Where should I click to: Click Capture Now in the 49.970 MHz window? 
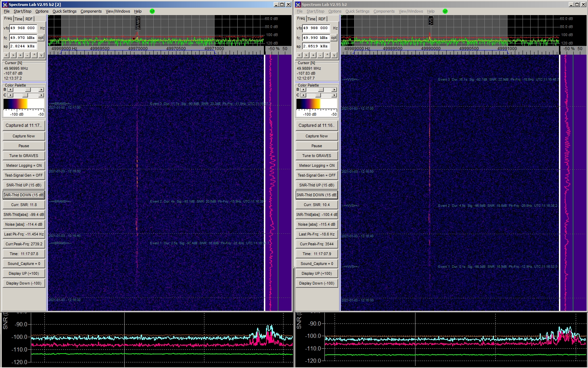(x=24, y=136)
